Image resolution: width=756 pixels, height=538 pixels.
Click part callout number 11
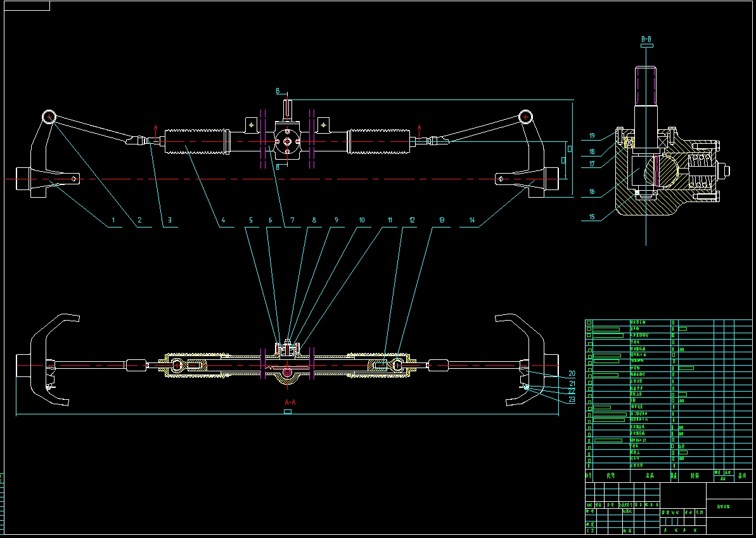390,221
